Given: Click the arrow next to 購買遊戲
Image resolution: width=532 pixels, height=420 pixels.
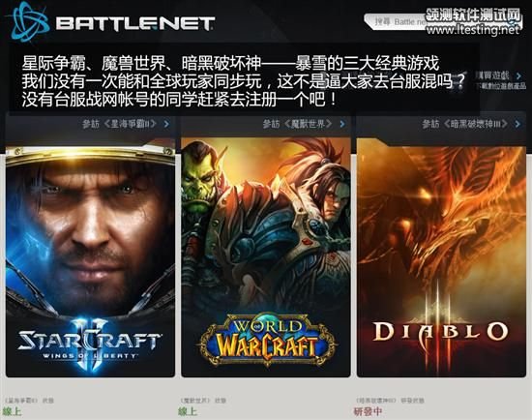Looking at the screenshot, I should 518,75.
